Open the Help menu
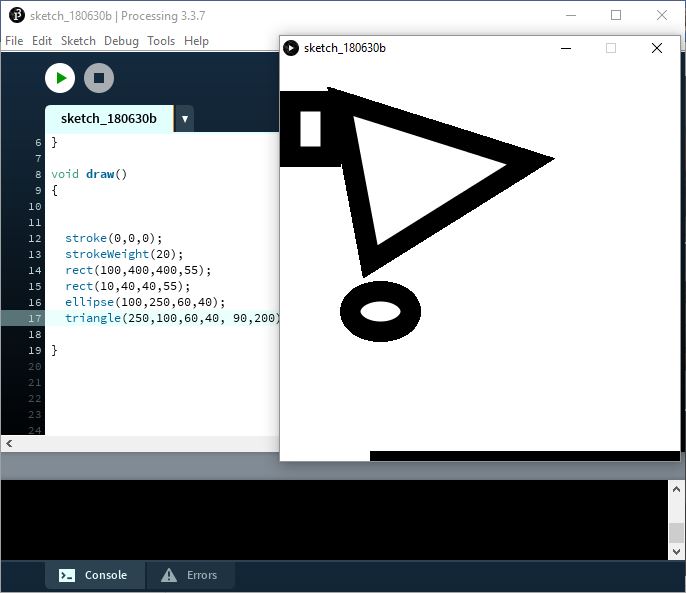 pos(196,41)
